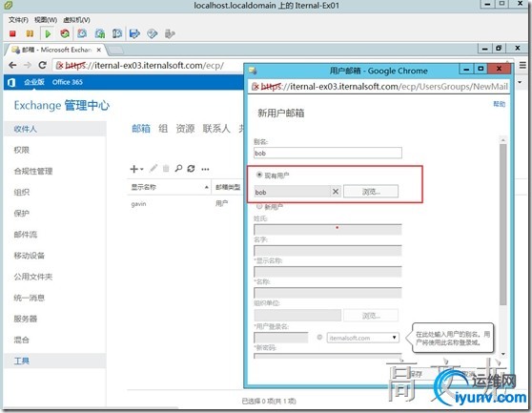
Task: Open Tools in the left navigation
Action: click(54, 361)
